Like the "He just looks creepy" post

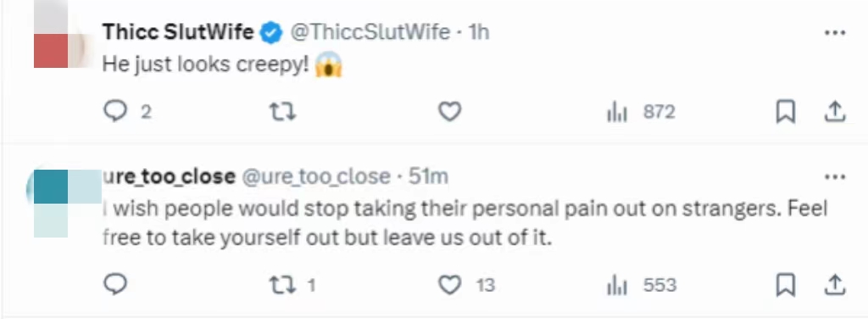pos(449,113)
